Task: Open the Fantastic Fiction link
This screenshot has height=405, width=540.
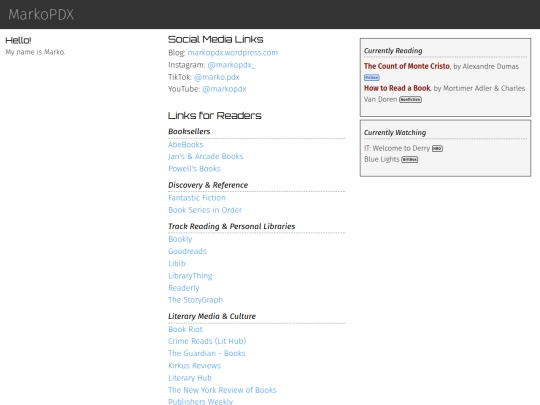Action: click(197, 198)
